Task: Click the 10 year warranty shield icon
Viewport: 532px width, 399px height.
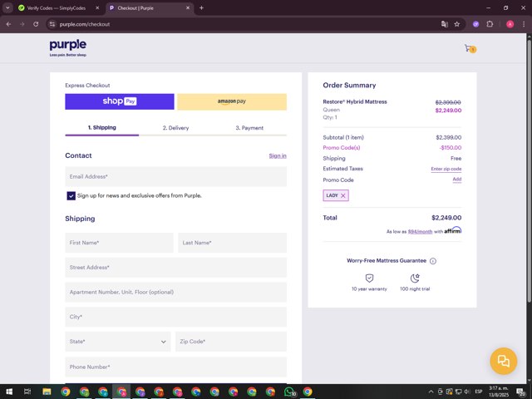Action: pos(369,278)
